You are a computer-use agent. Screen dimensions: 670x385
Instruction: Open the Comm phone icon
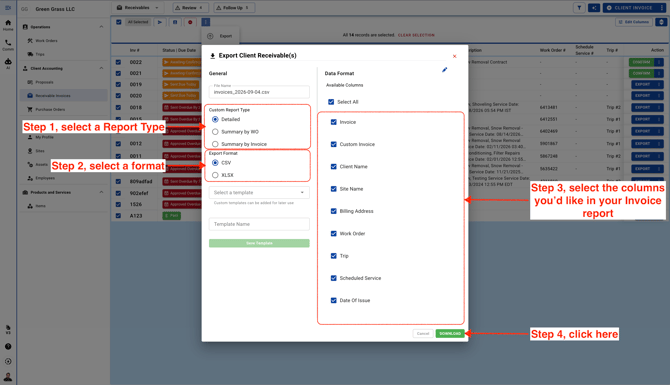(x=8, y=44)
